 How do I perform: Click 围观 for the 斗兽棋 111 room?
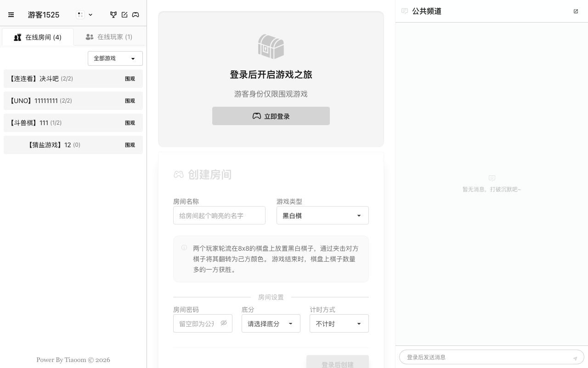(130, 123)
